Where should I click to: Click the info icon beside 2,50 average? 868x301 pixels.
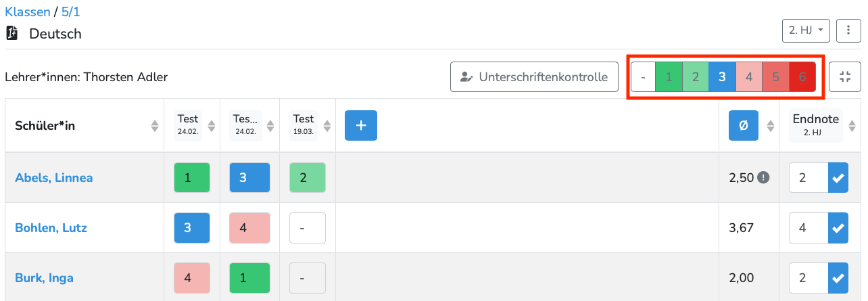pyautogui.click(x=763, y=178)
